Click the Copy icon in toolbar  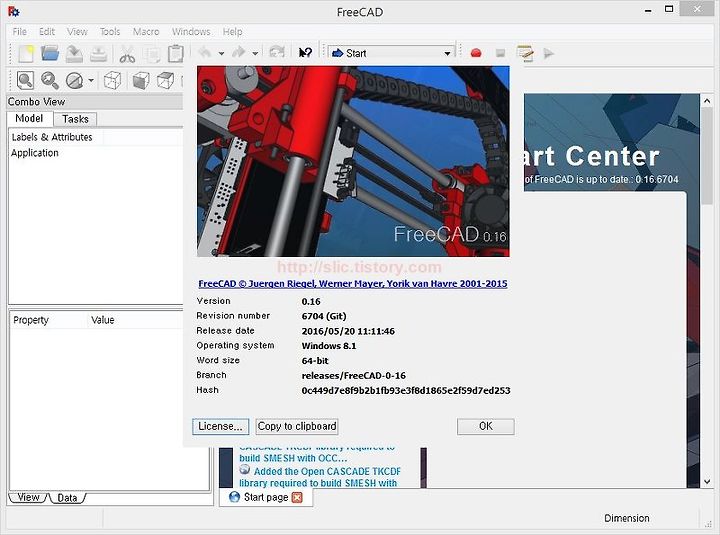click(152, 54)
